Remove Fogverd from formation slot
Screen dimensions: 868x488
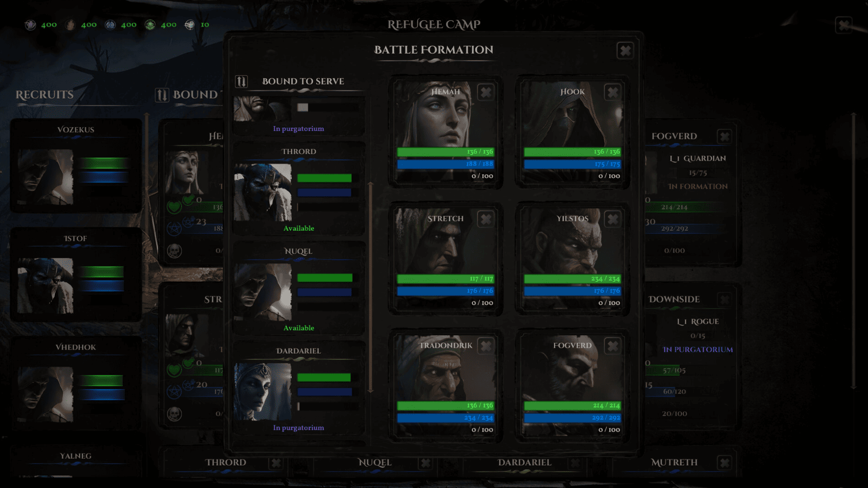(613, 346)
